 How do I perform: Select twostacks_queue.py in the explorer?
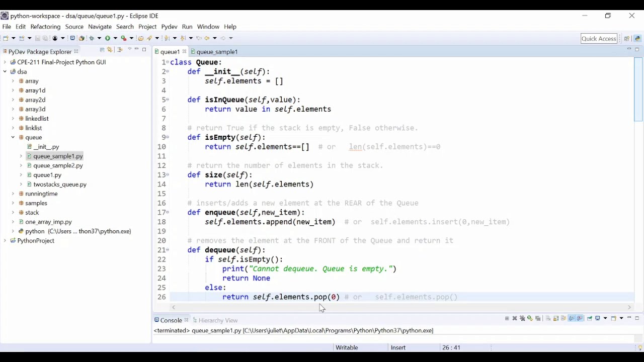pyautogui.click(x=60, y=185)
